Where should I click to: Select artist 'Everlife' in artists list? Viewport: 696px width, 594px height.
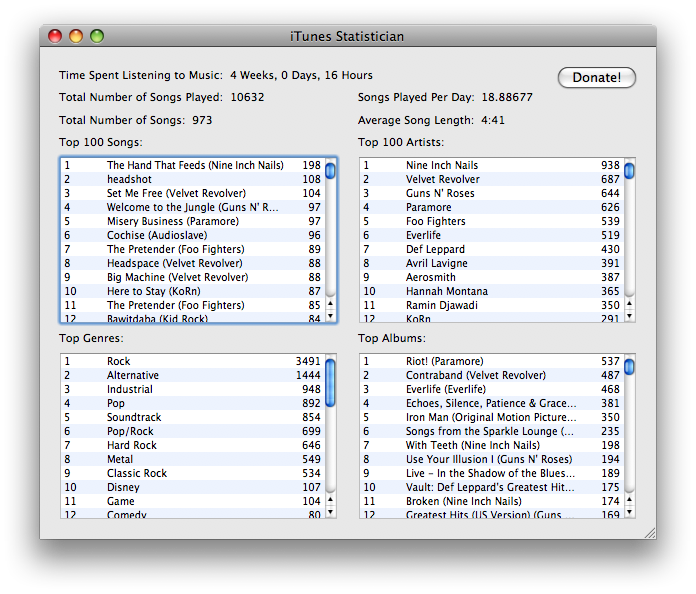click(x=492, y=235)
